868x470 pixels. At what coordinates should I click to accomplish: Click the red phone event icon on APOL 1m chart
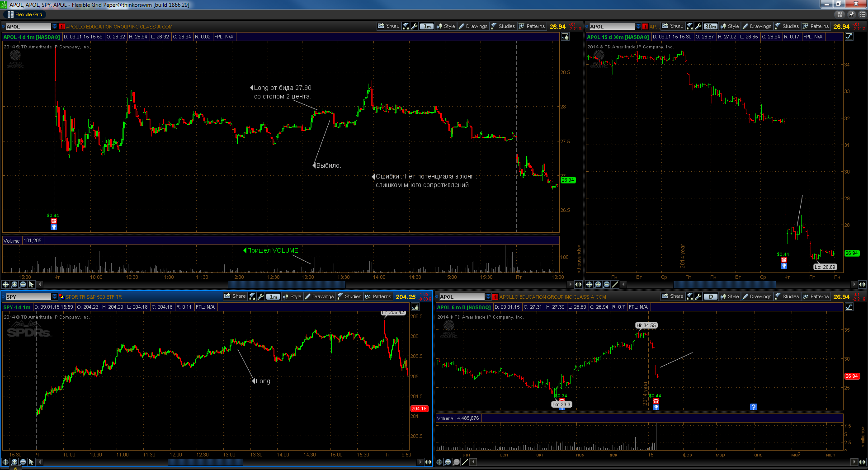[54, 221]
